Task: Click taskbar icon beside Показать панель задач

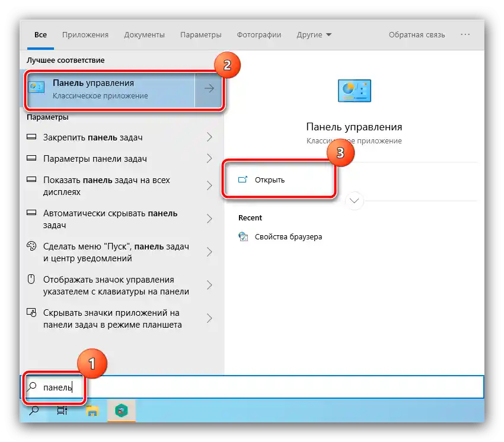Action: tap(31, 180)
